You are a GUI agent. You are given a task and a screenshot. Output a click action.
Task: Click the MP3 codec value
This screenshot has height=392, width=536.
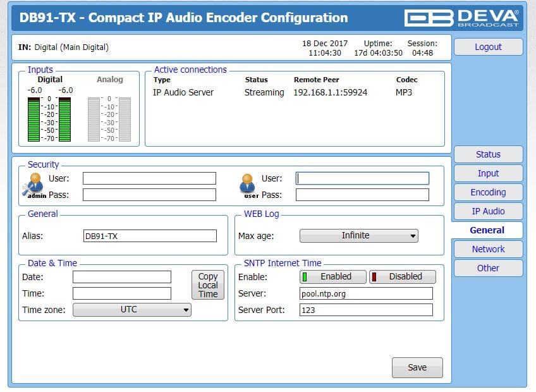pyautogui.click(x=404, y=93)
